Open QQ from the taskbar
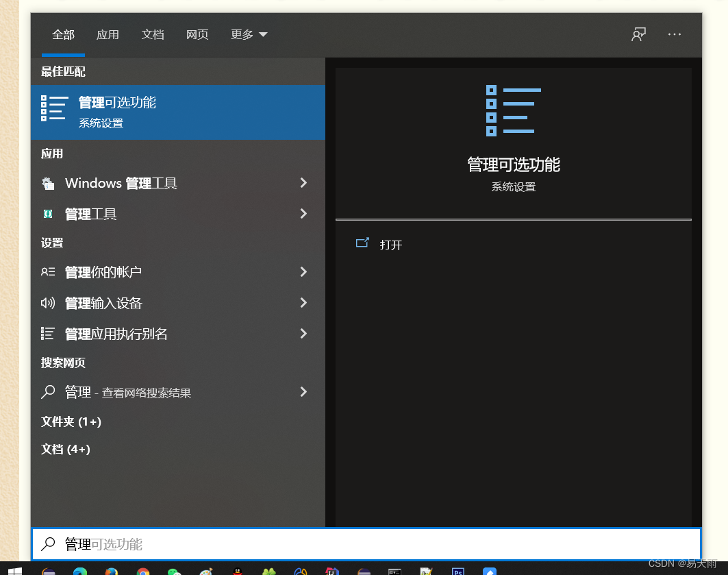 238,570
